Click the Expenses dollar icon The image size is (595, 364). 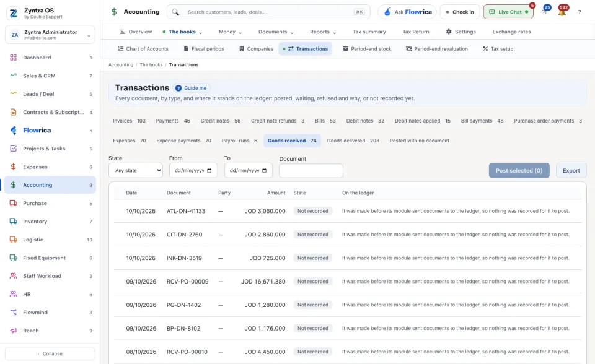click(x=13, y=167)
